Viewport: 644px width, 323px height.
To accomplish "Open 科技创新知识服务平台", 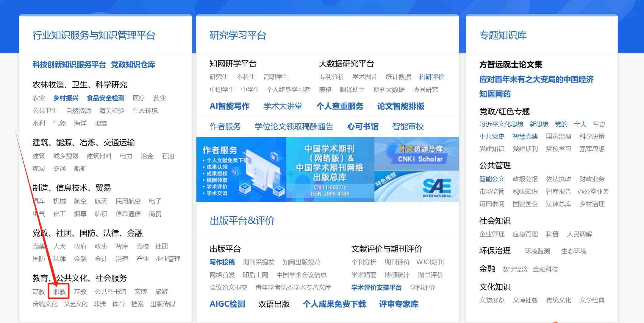I will [x=69, y=64].
